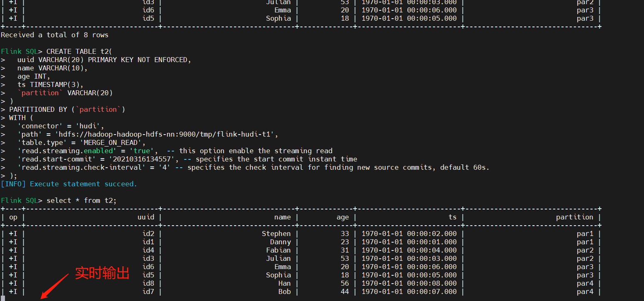Click the timestamp 1970-01-01 00:00:08.000

[409, 283]
